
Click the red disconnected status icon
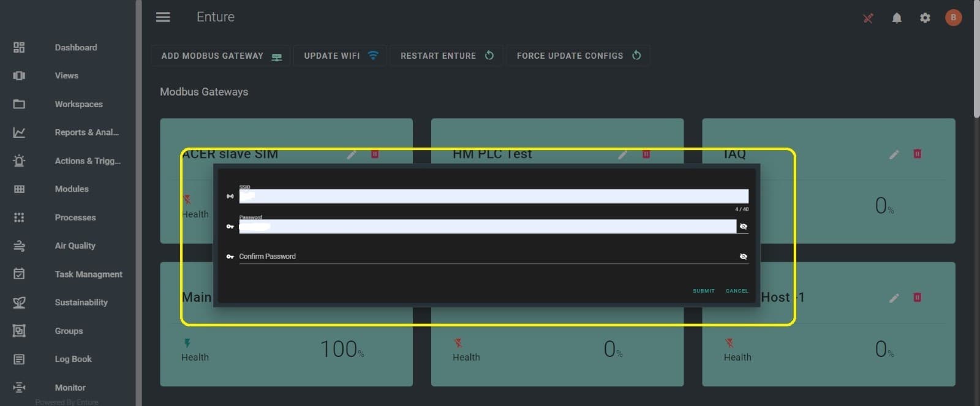pyautogui.click(x=868, y=18)
